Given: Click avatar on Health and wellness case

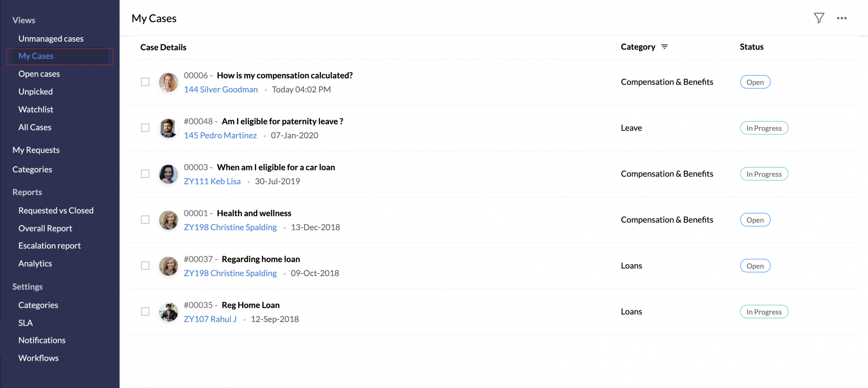Looking at the screenshot, I should click(x=168, y=220).
